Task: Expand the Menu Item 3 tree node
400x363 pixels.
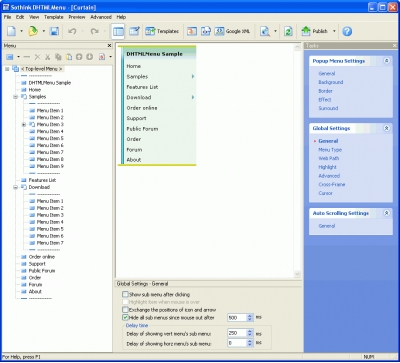Action: [x=24, y=125]
